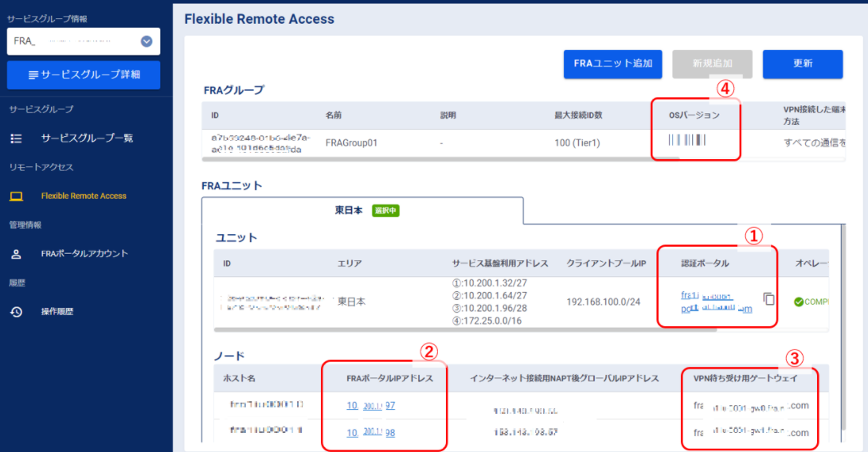Click the FRAポータルIPアドレス column header
The image size is (868, 452).
coord(389,379)
